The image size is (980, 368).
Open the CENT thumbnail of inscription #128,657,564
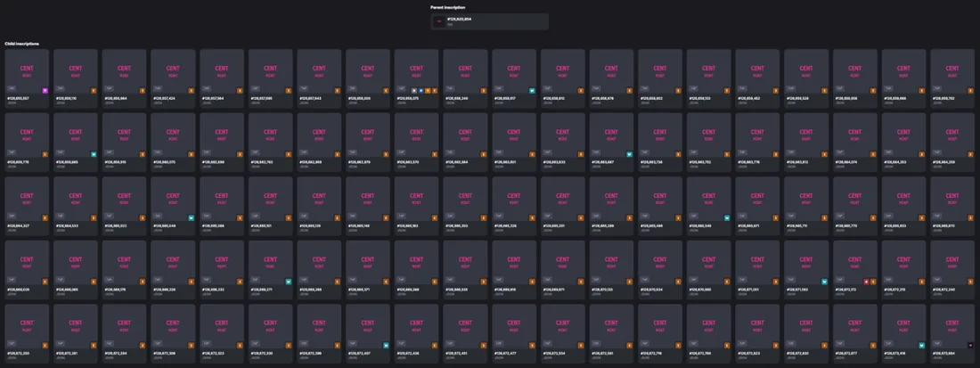222,72
